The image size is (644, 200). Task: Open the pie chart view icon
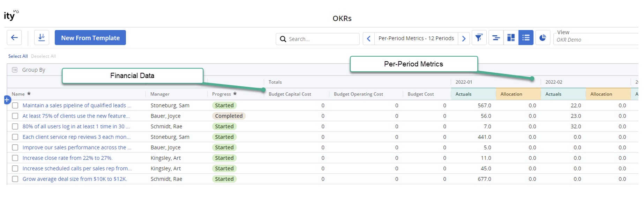[543, 38]
